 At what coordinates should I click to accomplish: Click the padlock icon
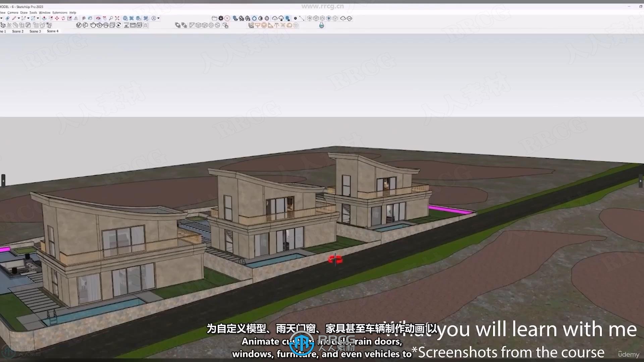[145, 25]
